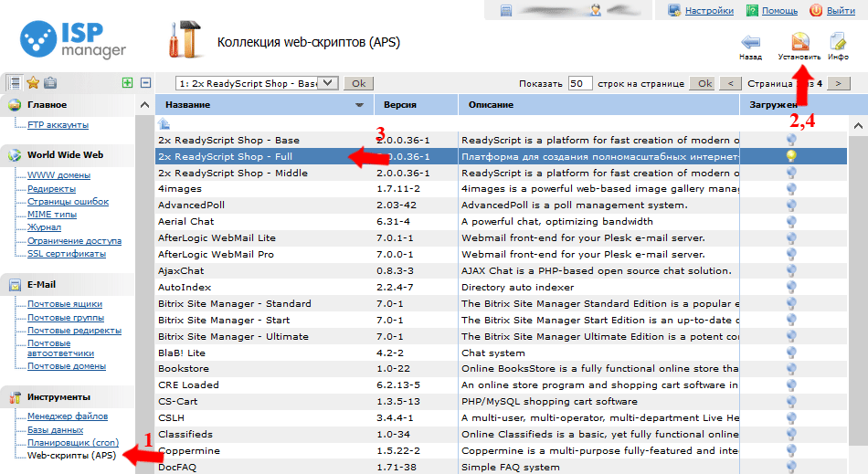Open Помощь help link

coord(779,11)
